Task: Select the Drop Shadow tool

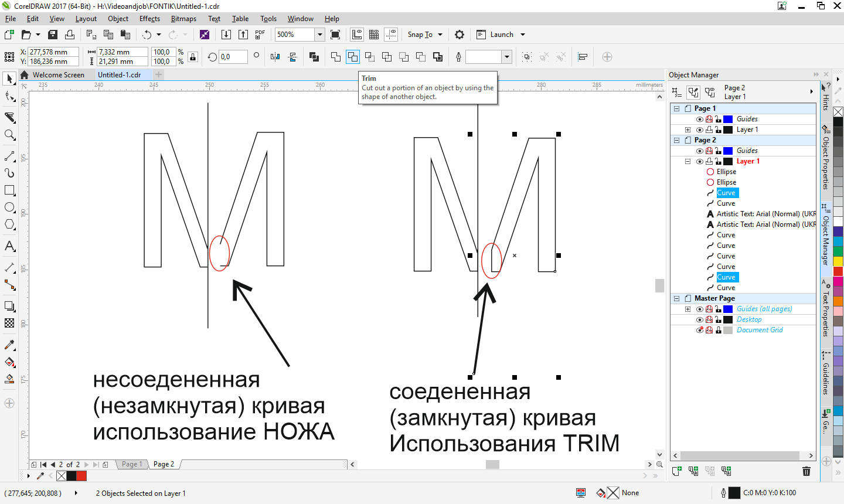Action: pos(9,306)
